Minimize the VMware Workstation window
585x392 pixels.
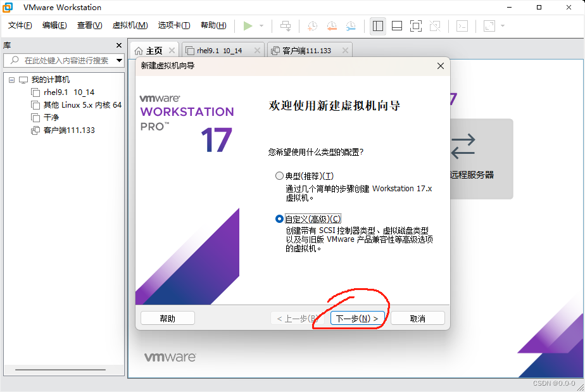[x=509, y=7]
